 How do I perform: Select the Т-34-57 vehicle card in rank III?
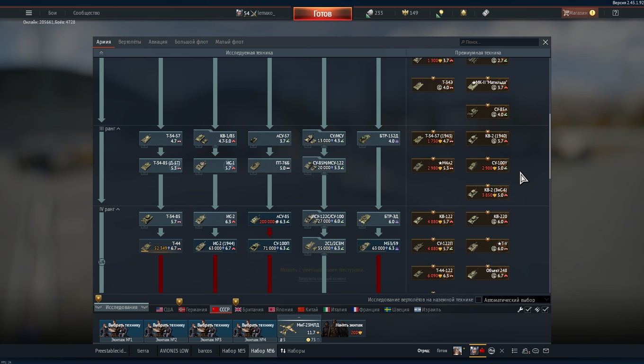point(161,138)
